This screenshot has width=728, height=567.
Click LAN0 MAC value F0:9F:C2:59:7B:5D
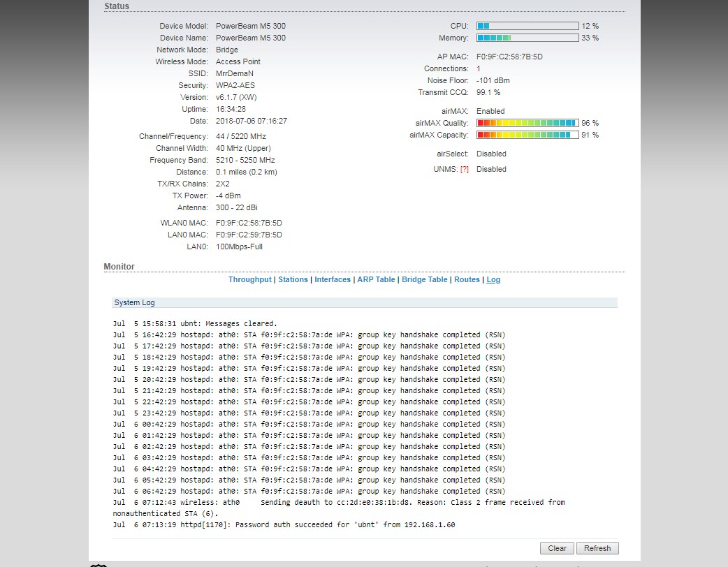coord(249,235)
